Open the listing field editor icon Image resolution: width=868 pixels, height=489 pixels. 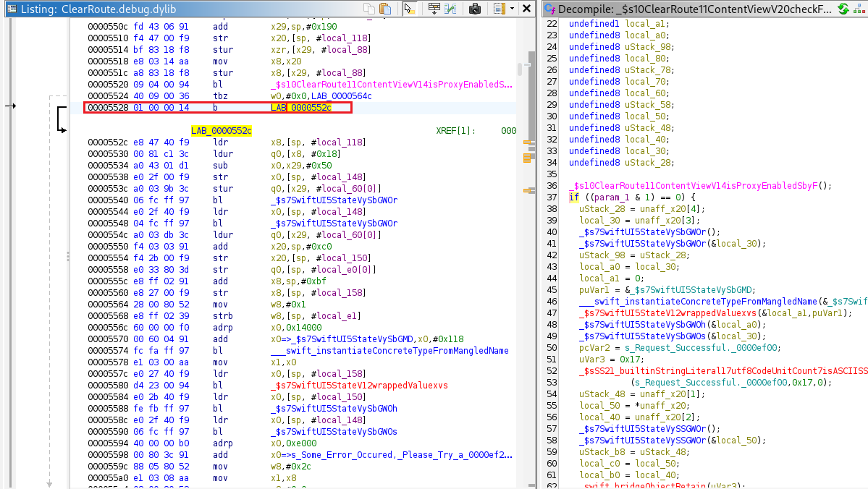(x=434, y=9)
